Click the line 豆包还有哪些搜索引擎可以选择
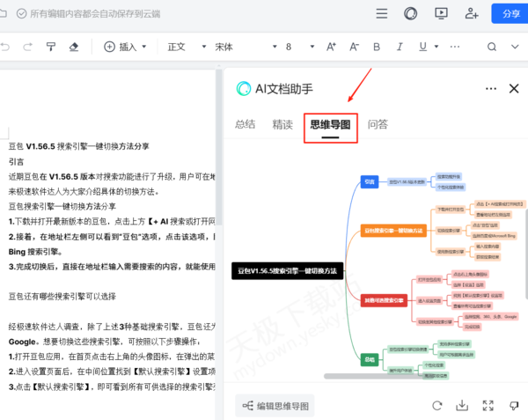528x420 pixels. click(62, 297)
